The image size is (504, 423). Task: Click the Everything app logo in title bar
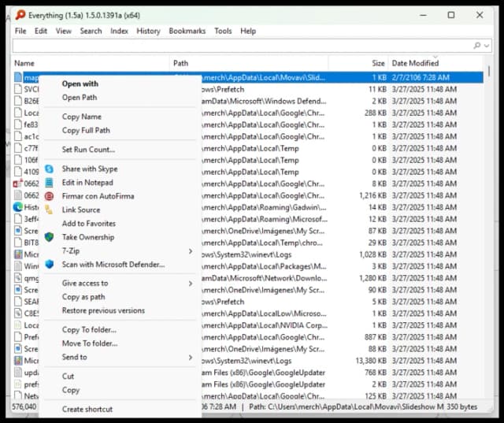point(20,15)
